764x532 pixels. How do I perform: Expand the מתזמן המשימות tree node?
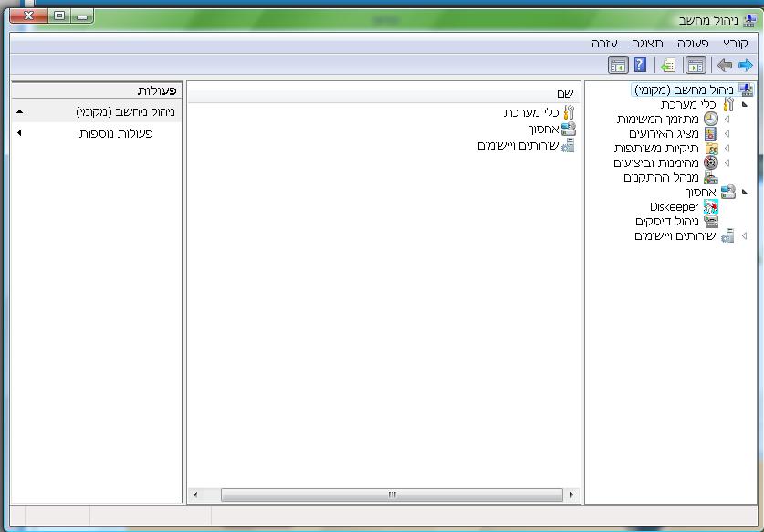click(727, 119)
